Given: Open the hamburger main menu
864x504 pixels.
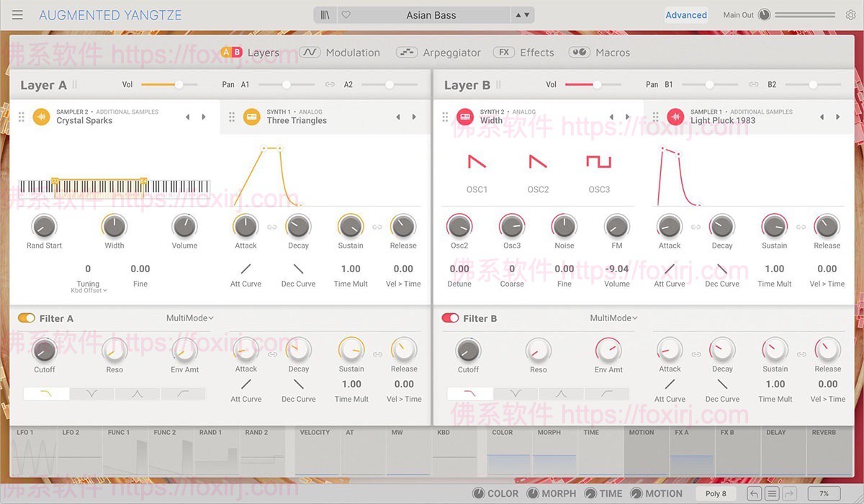Looking at the screenshot, I should coord(18,14).
